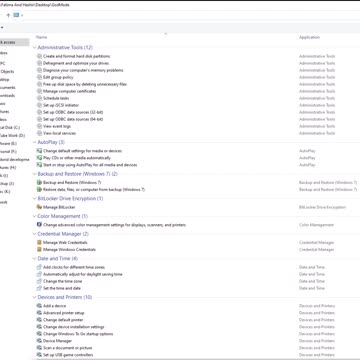Click the Schedule tasks icon

[39, 98]
